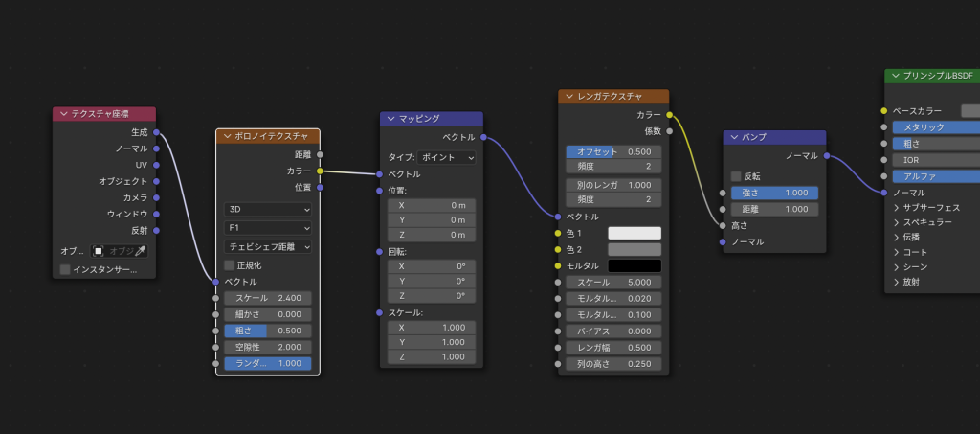
Task: Click the ノーマル output socket on バンプ node
Action: (826, 155)
